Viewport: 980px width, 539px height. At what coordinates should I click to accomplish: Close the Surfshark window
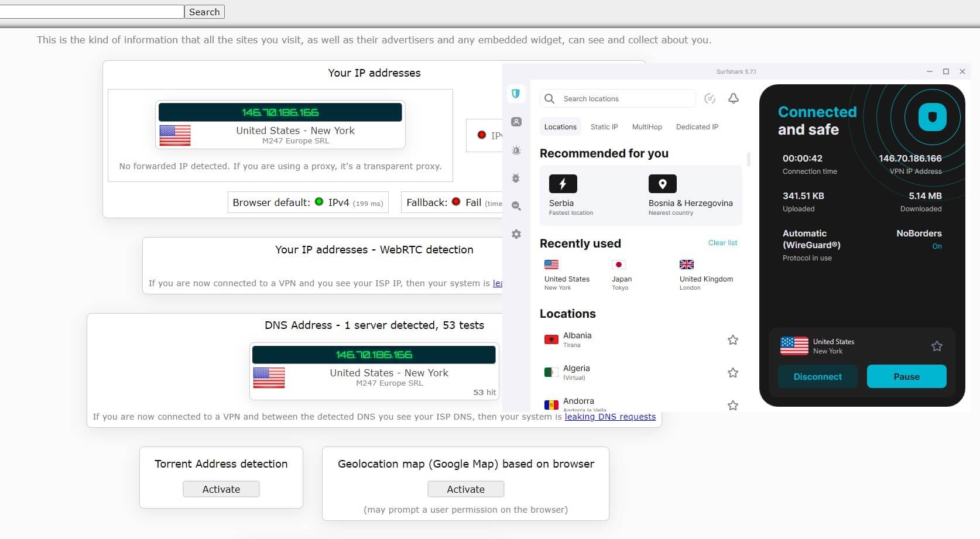[962, 71]
